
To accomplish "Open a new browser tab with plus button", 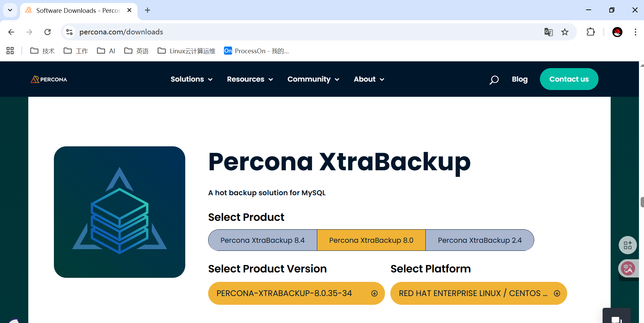I will click(148, 10).
